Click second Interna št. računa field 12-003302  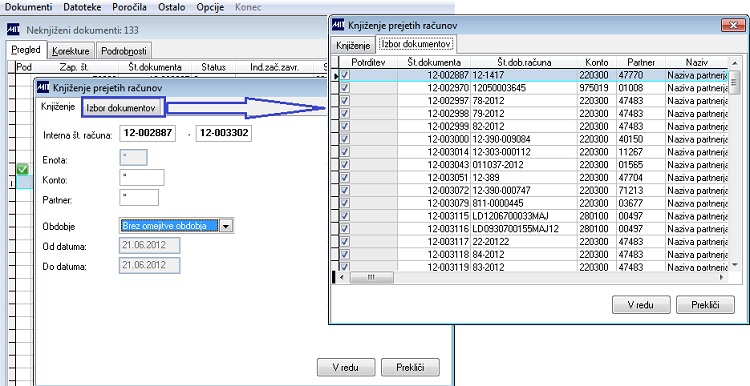coord(224,133)
